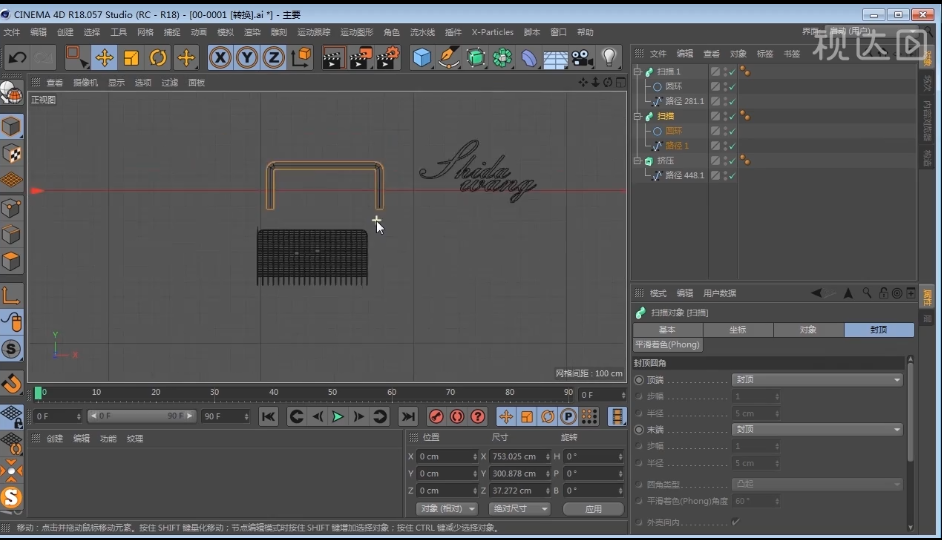Select the Live Selection tool
Viewport: 942px width, 540px height.
click(x=76, y=58)
